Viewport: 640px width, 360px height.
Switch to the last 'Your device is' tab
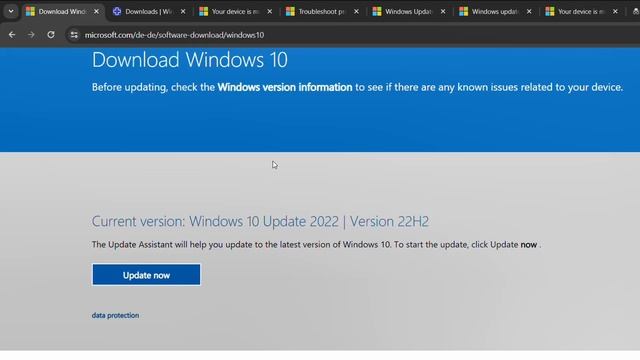tap(581, 11)
